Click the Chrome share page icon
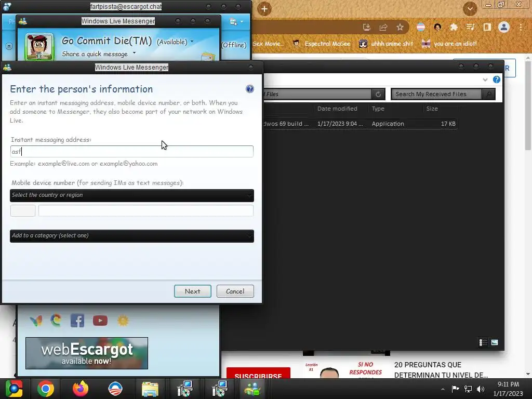The image size is (532, 399). [383, 27]
